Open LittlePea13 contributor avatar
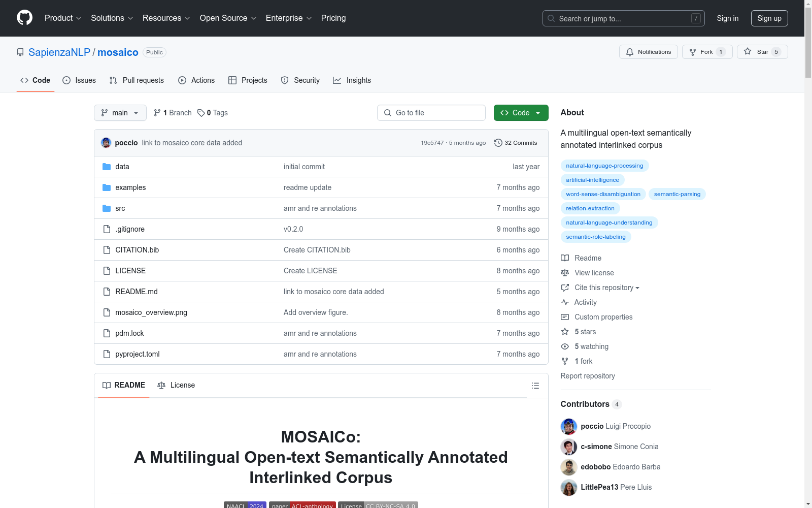812x508 pixels. coord(569,488)
